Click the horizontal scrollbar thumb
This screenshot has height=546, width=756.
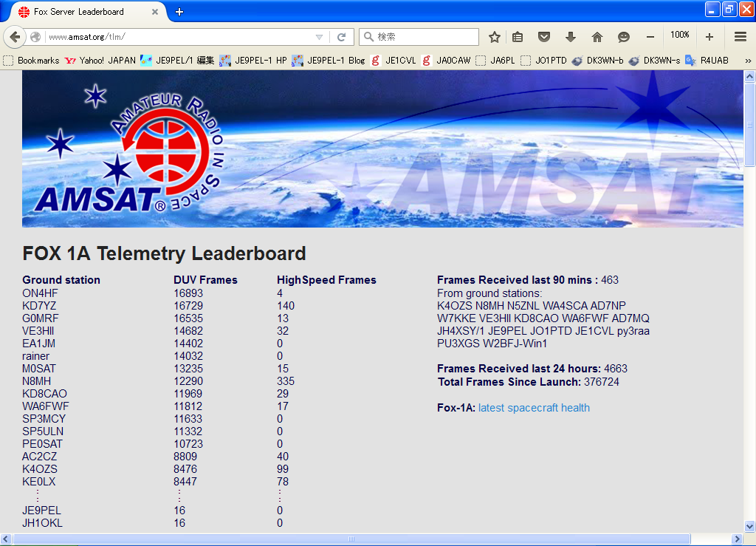click(x=351, y=539)
